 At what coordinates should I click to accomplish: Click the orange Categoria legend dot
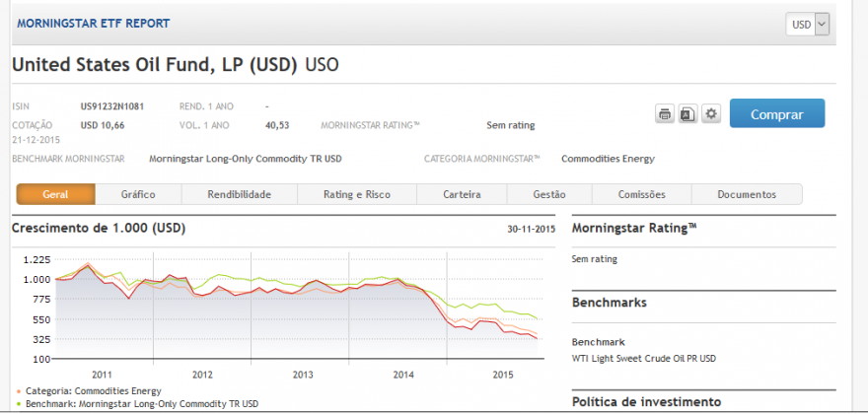(x=20, y=390)
